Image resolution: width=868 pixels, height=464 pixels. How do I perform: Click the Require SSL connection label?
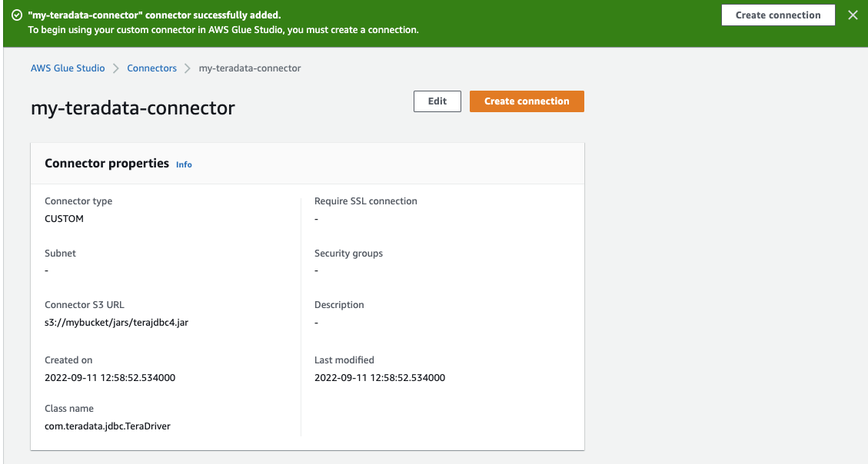coord(366,201)
